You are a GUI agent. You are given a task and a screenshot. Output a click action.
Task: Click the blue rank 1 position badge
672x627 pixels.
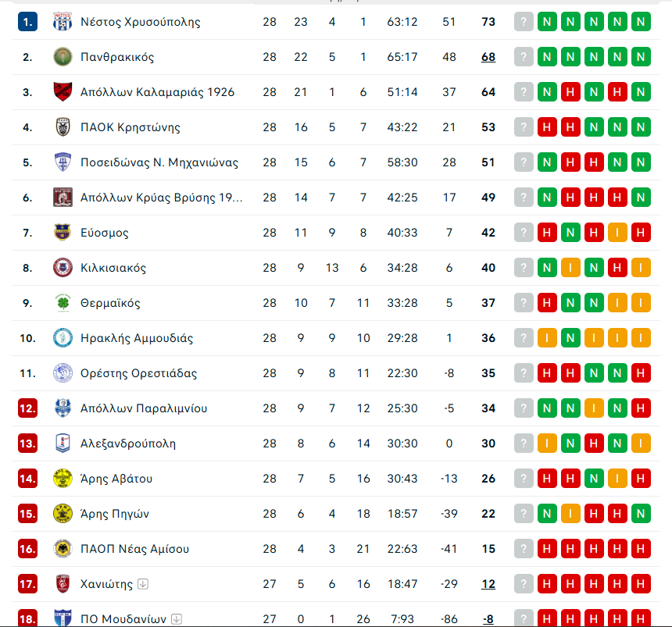point(27,22)
